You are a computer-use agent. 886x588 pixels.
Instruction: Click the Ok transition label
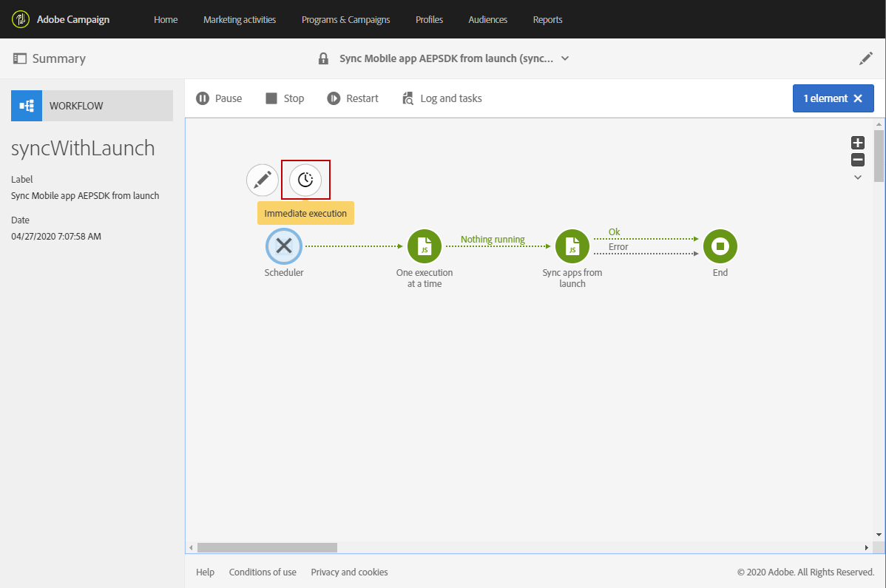[x=615, y=232]
